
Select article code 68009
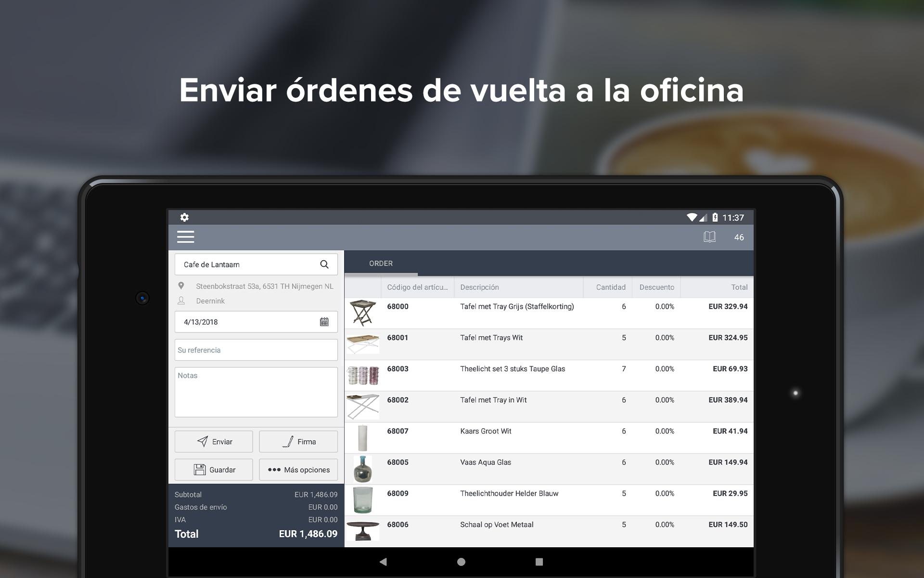coord(398,493)
